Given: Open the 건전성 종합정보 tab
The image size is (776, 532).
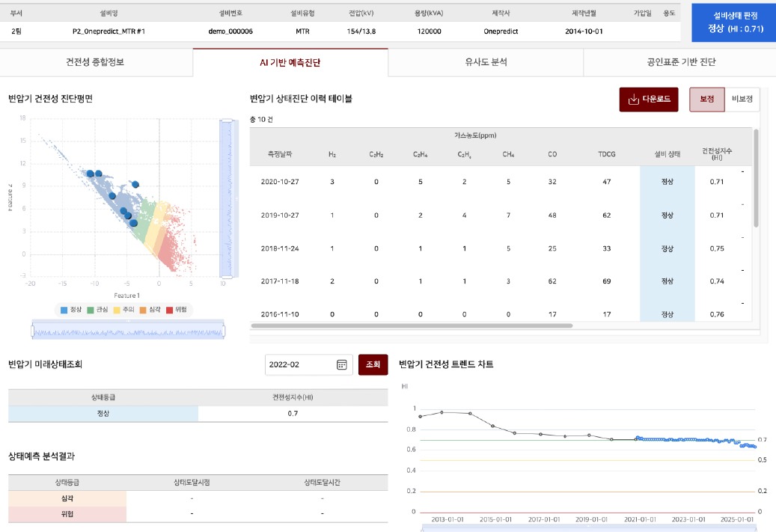Looking at the screenshot, I should (x=96, y=62).
